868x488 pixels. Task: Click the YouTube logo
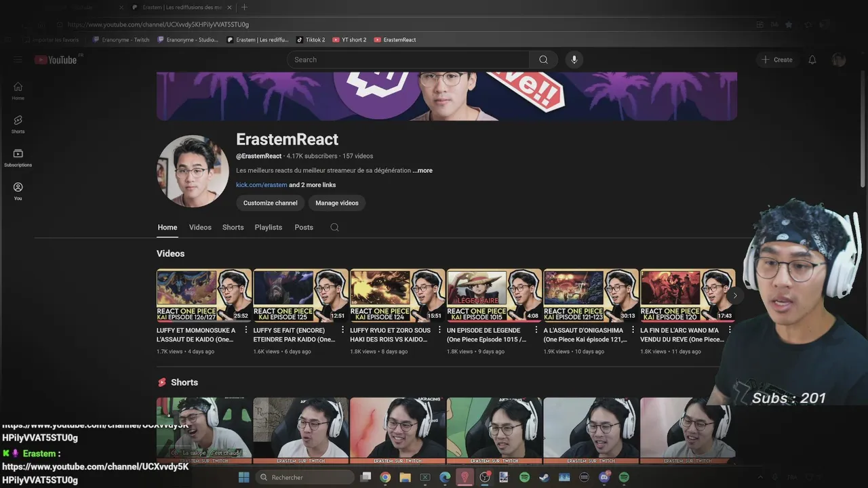tap(57, 60)
